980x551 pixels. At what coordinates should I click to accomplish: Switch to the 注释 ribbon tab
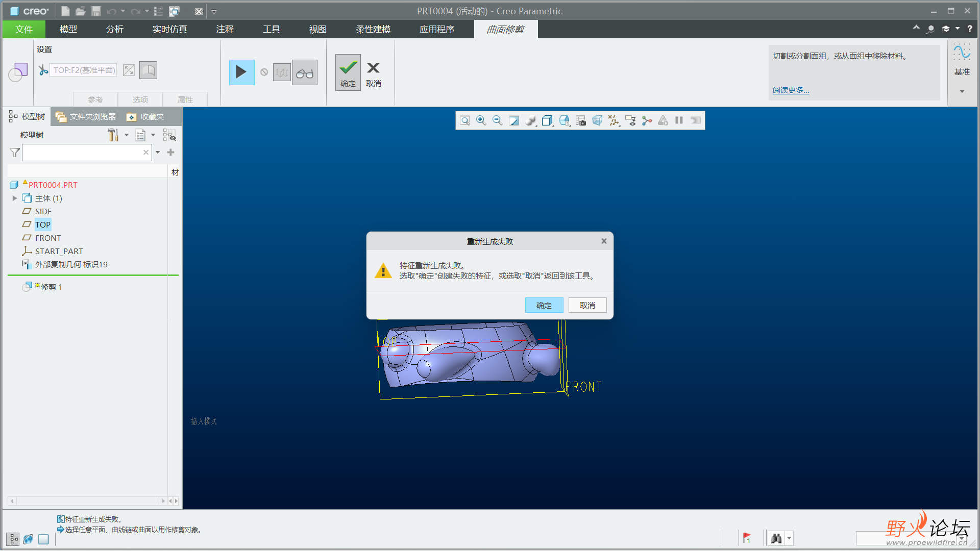pos(225,29)
